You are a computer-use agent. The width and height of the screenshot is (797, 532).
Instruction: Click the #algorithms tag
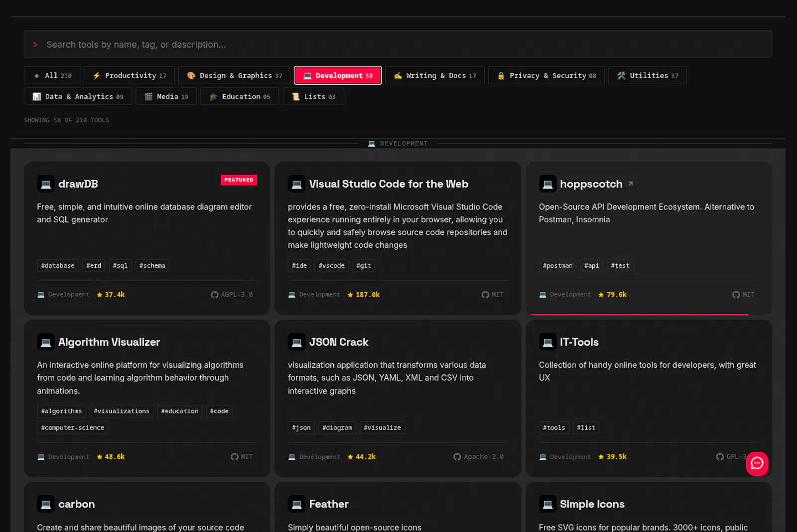click(62, 411)
